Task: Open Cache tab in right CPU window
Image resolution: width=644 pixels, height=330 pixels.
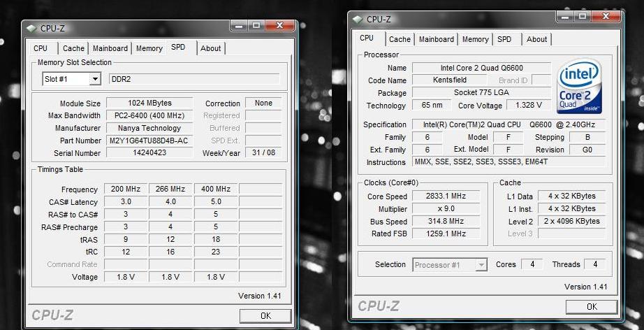Action: (400, 39)
